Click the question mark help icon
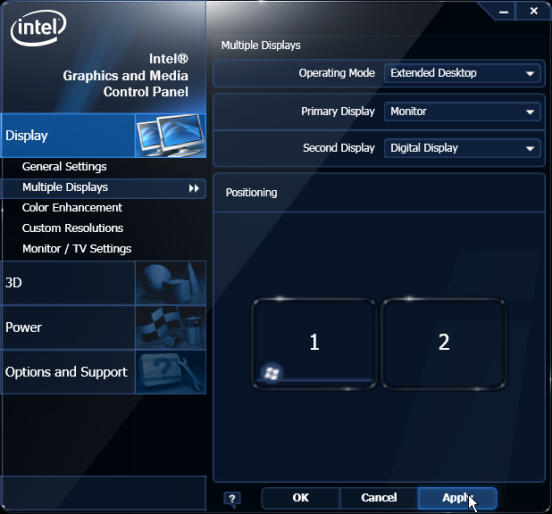Screen dimensions: 552x514 tap(232, 499)
